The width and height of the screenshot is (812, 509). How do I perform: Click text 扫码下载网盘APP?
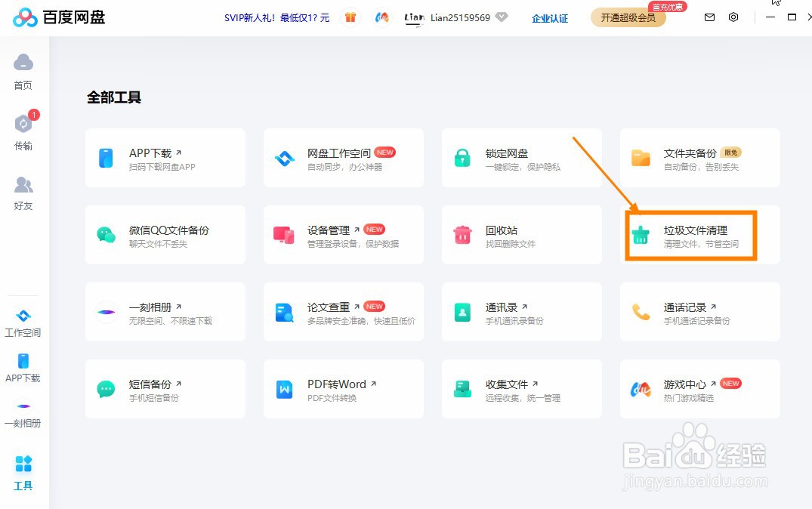tap(162, 167)
